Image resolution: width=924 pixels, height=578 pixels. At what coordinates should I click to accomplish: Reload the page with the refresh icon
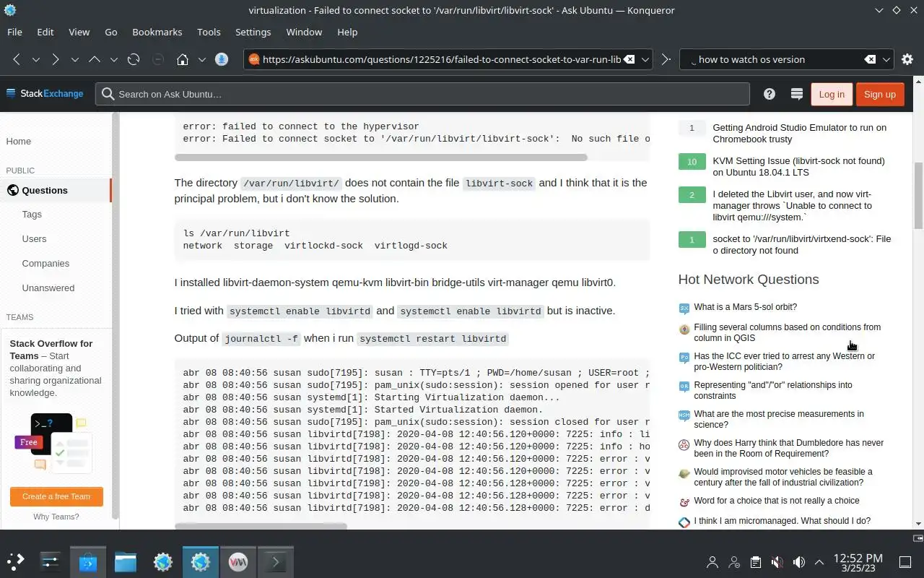point(134,59)
